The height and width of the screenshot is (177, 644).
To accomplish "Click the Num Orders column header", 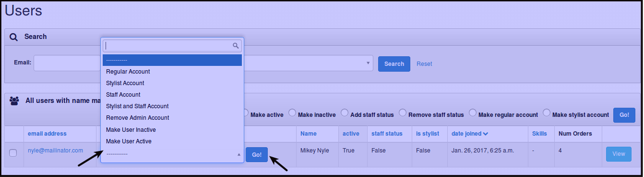I will [575, 134].
